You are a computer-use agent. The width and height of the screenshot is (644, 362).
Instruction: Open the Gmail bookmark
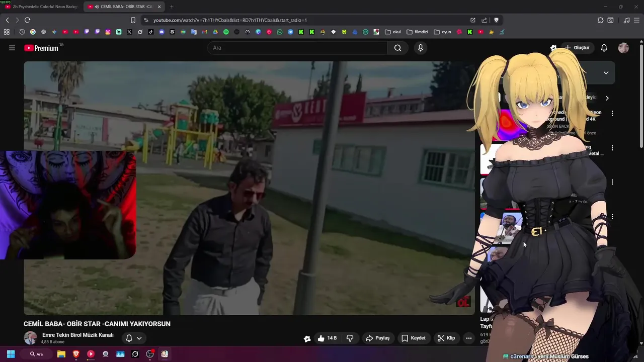tap(204, 32)
